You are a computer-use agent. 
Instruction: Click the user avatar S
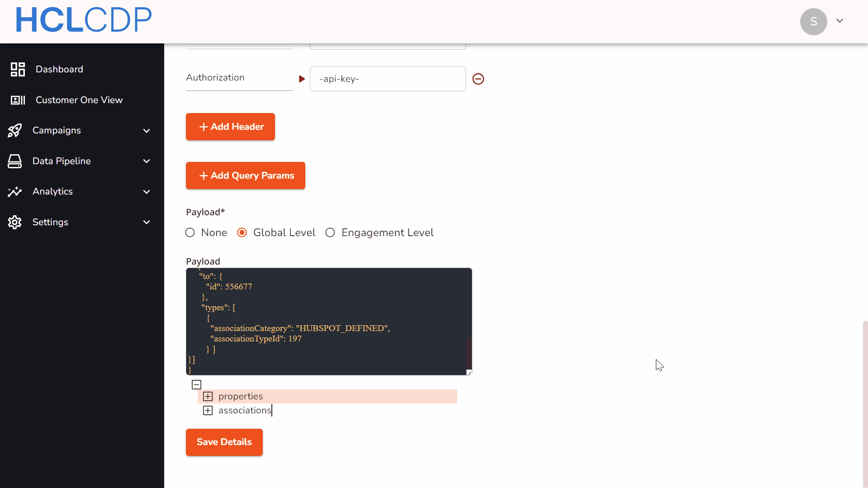pos(813,21)
